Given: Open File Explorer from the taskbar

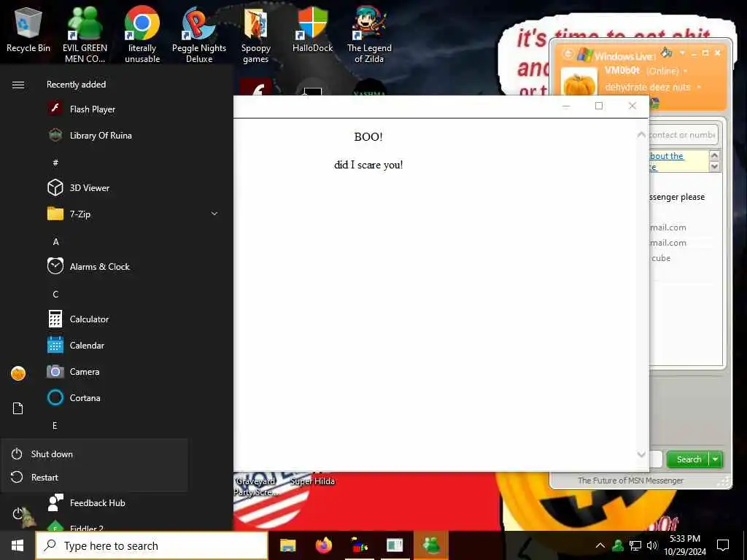Looking at the screenshot, I should pyautogui.click(x=287, y=545).
